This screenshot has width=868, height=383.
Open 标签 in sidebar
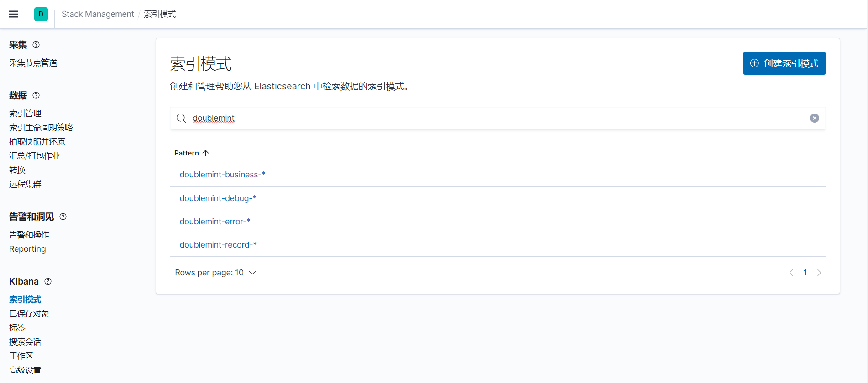pyautogui.click(x=17, y=327)
